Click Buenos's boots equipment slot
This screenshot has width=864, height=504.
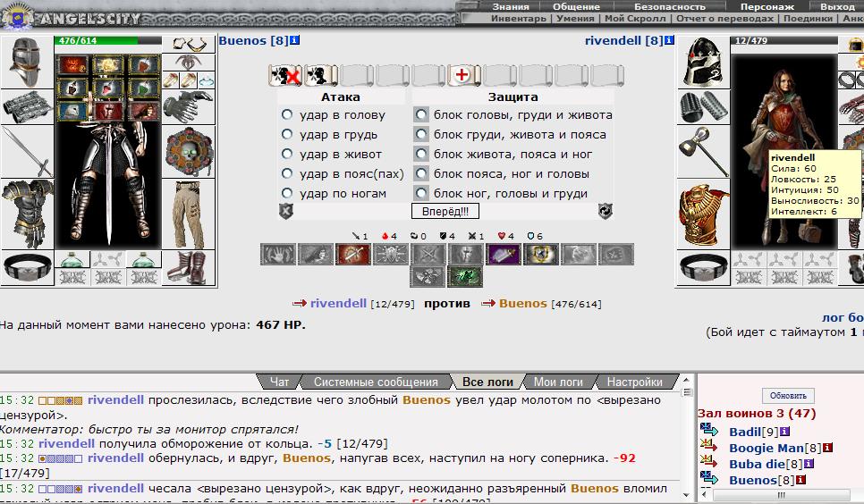189,268
